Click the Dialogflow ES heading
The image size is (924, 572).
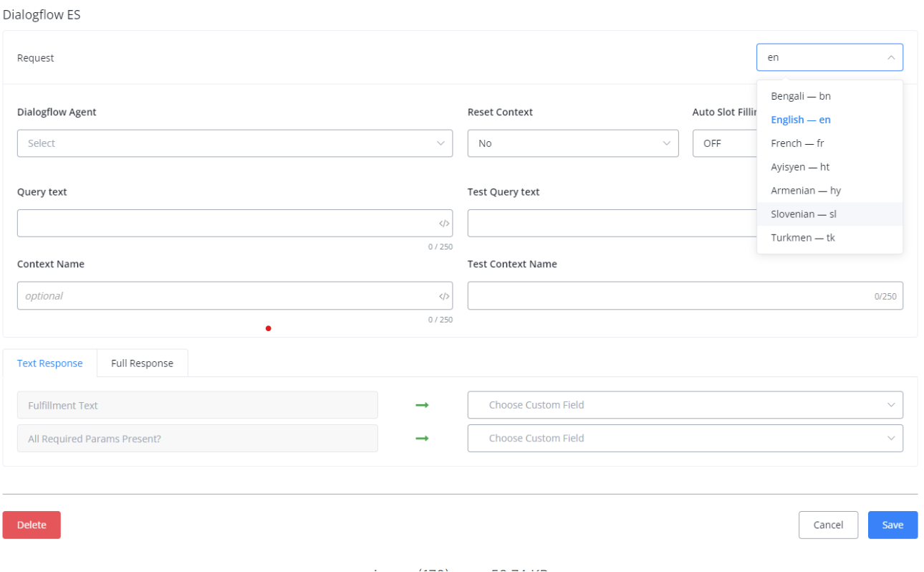tap(42, 14)
